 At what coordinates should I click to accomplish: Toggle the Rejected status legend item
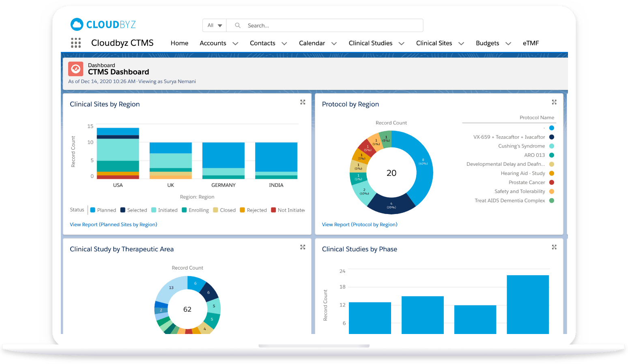pyautogui.click(x=253, y=210)
